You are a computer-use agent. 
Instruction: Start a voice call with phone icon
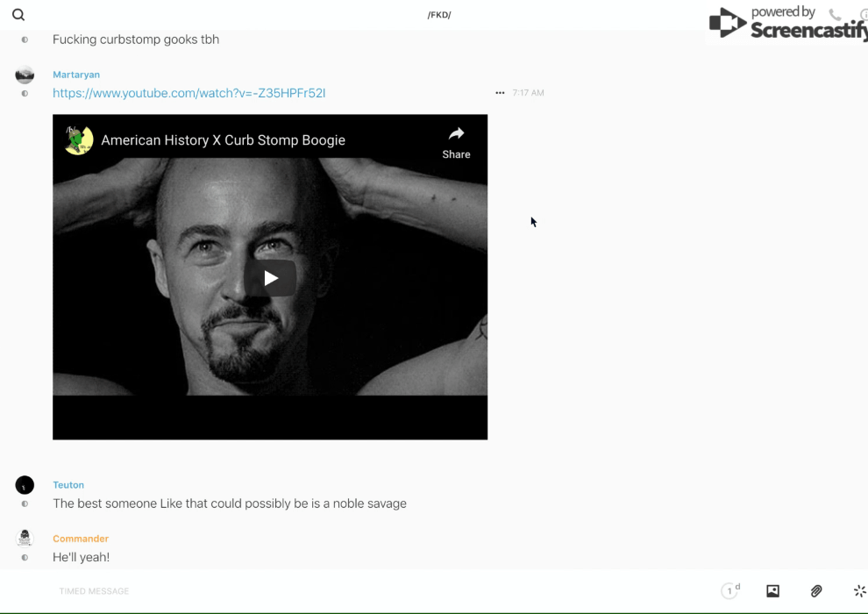[x=835, y=15]
